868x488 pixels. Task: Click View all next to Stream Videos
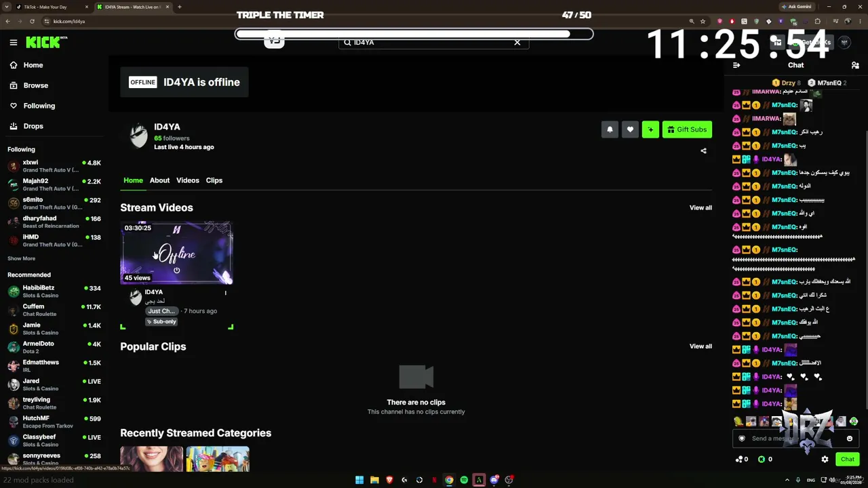701,208
